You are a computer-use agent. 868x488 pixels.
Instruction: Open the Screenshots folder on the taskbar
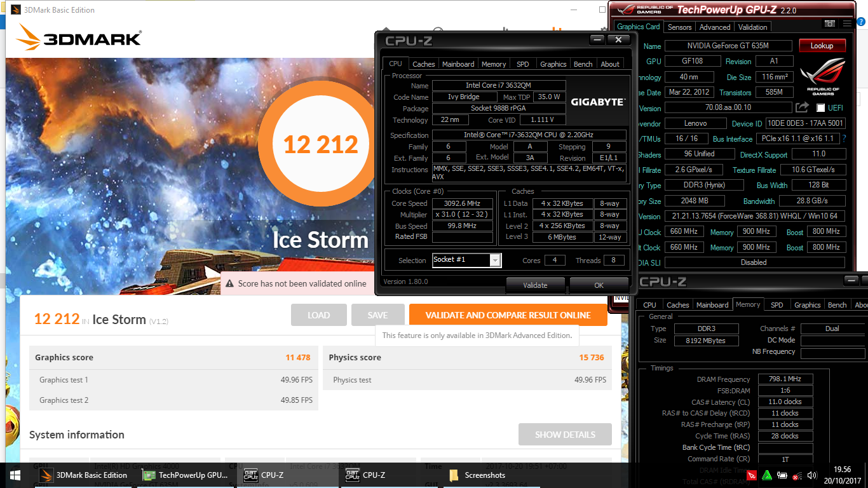pyautogui.click(x=491, y=475)
